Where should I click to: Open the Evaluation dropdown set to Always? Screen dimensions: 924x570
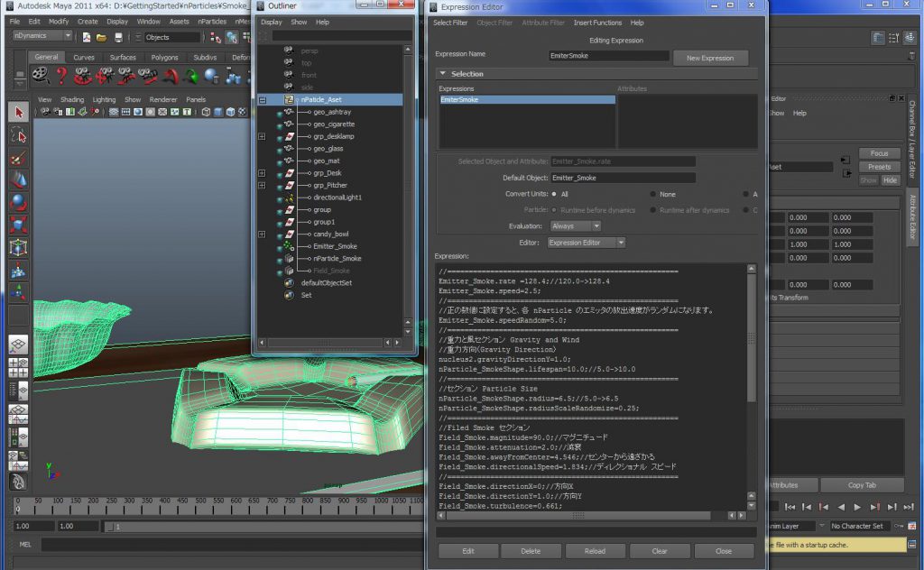tap(575, 226)
